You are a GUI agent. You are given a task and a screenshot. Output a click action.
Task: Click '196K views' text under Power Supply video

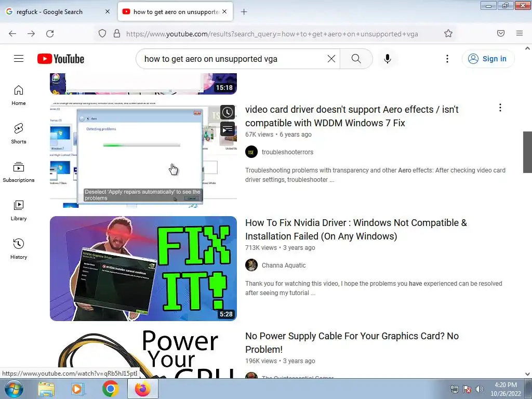pos(261,361)
